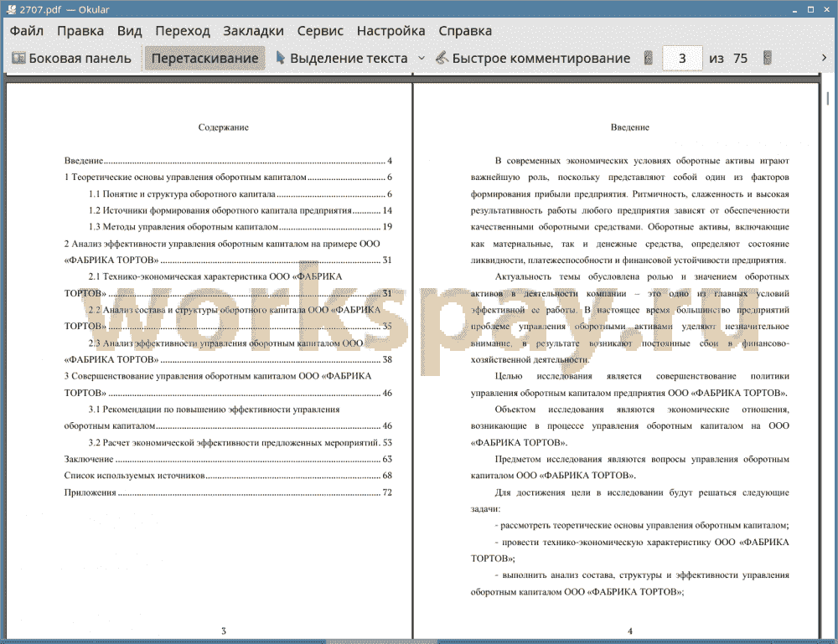Screen dimensions: 838x644
Task: Click the paragraph starting Целью исследования
Action: [630, 384]
